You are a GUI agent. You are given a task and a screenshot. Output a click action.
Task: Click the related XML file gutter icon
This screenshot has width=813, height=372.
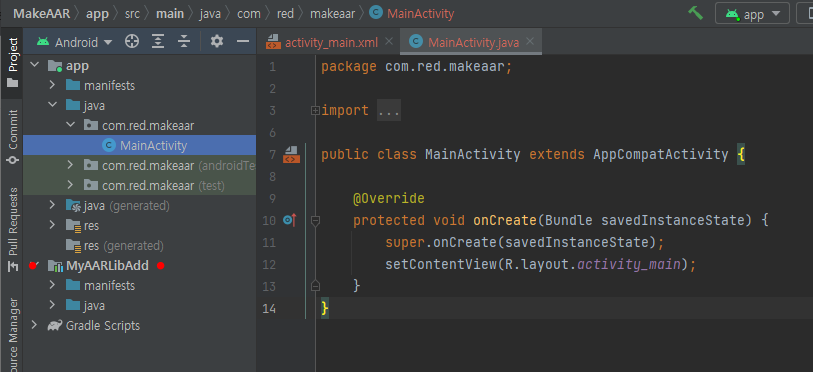(291, 154)
